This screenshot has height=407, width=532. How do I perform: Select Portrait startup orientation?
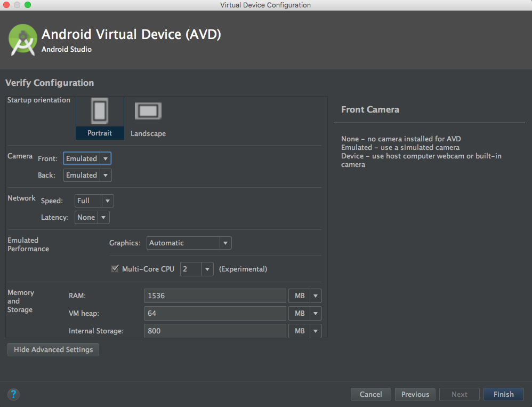[100, 118]
